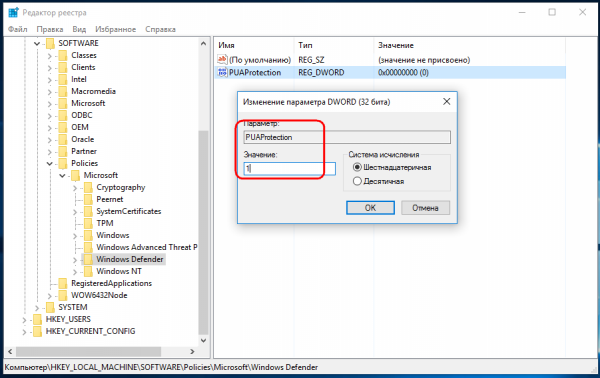Click the RegisteredApplications folder icon
Viewport: 600px width, 378px height.
click(x=63, y=284)
